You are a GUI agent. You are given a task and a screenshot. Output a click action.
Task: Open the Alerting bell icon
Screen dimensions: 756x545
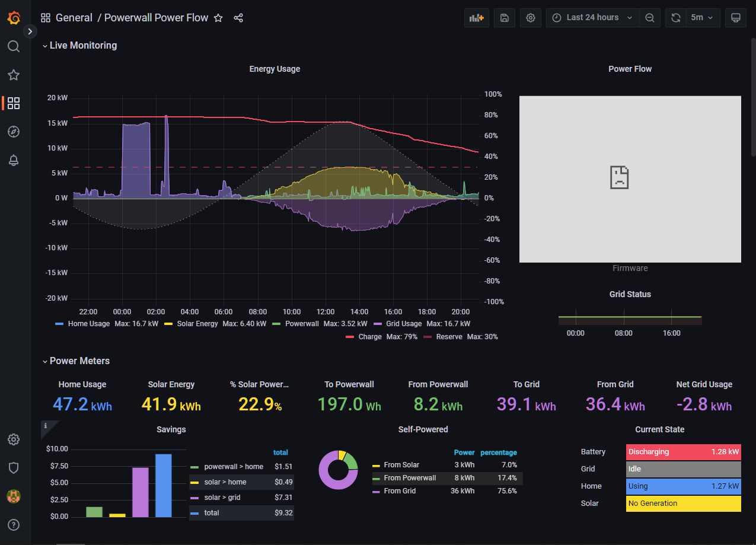point(14,160)
